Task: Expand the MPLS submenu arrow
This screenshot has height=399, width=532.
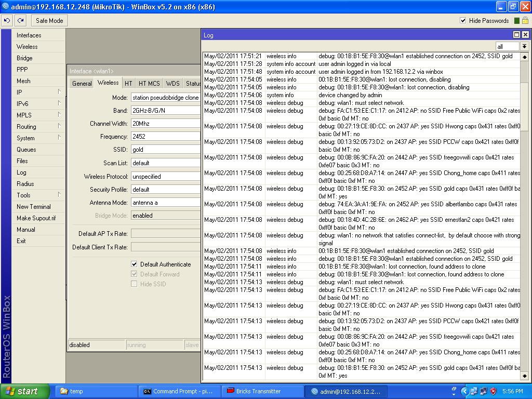Action: coord(59,115)
